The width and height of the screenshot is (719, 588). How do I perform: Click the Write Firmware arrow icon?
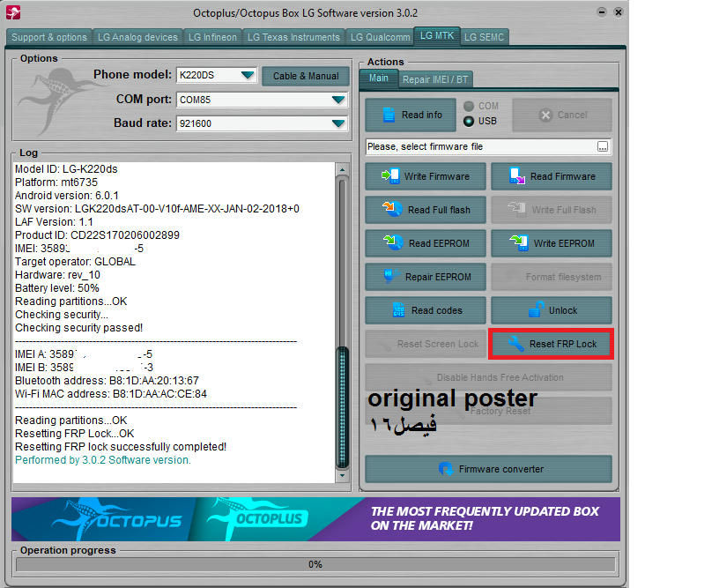[390, 176]
